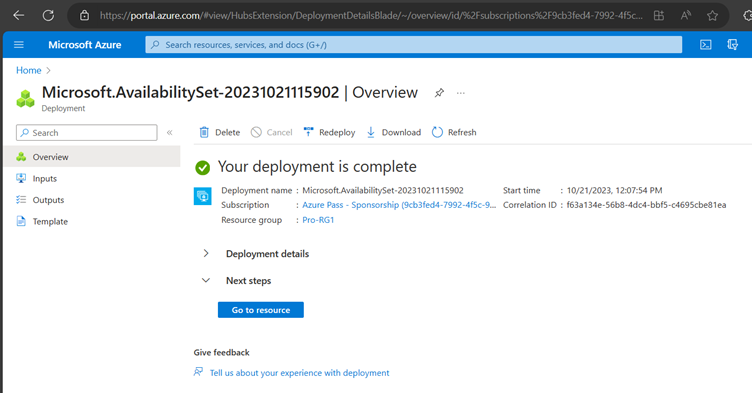Open the more options ellipsis menu
752x393 pixels.
(x=460, y=93)
